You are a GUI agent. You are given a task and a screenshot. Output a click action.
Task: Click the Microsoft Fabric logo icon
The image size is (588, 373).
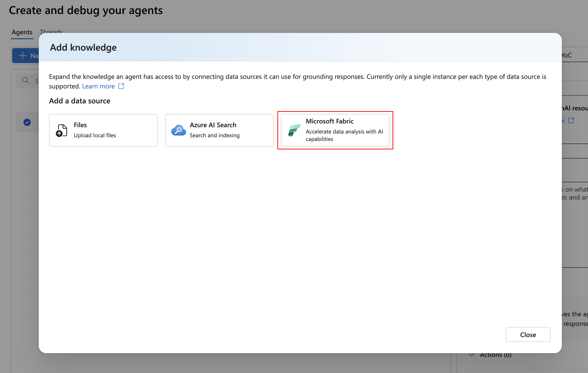coord(294,130)
